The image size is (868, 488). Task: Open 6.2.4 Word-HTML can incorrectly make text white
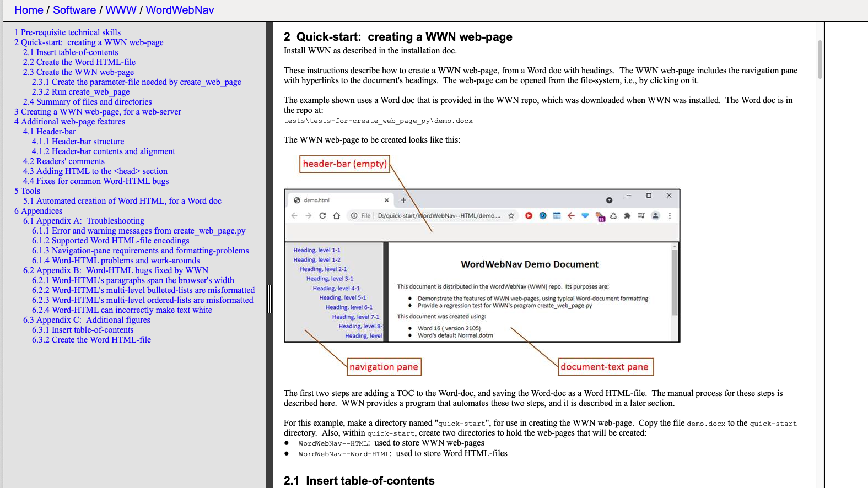[122, 310]
